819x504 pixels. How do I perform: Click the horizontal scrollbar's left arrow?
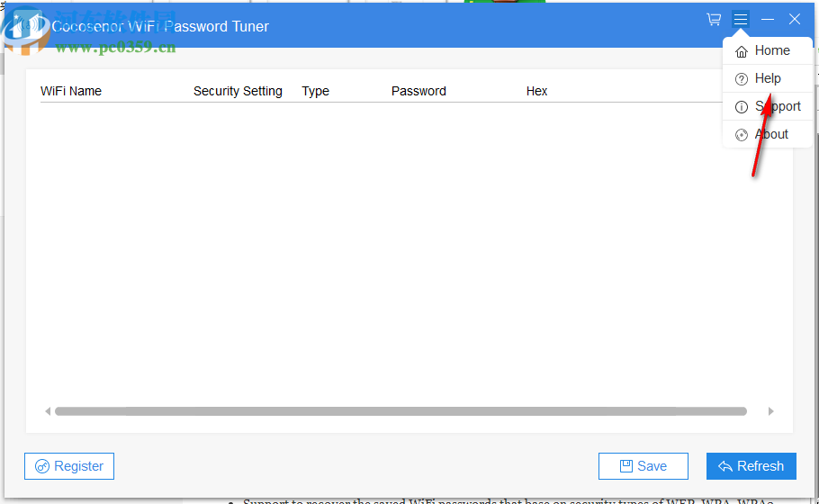coord(48,411)
